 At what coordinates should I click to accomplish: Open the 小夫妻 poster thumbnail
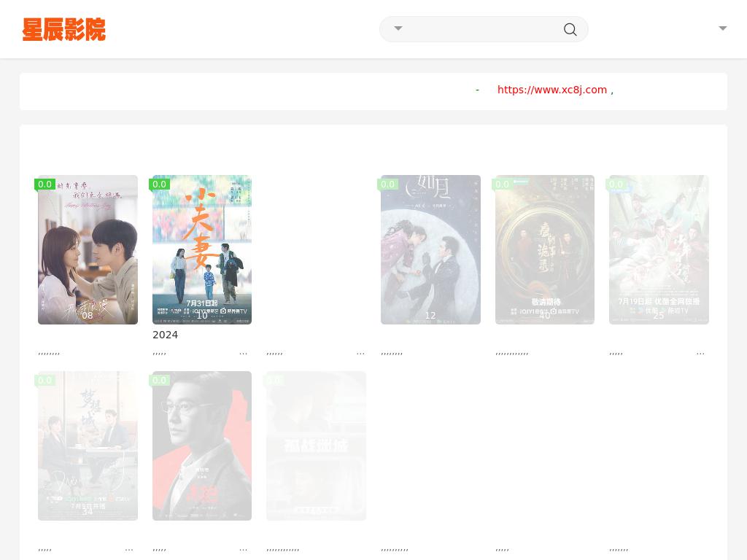pyautogui.click(x=202, y=249)
